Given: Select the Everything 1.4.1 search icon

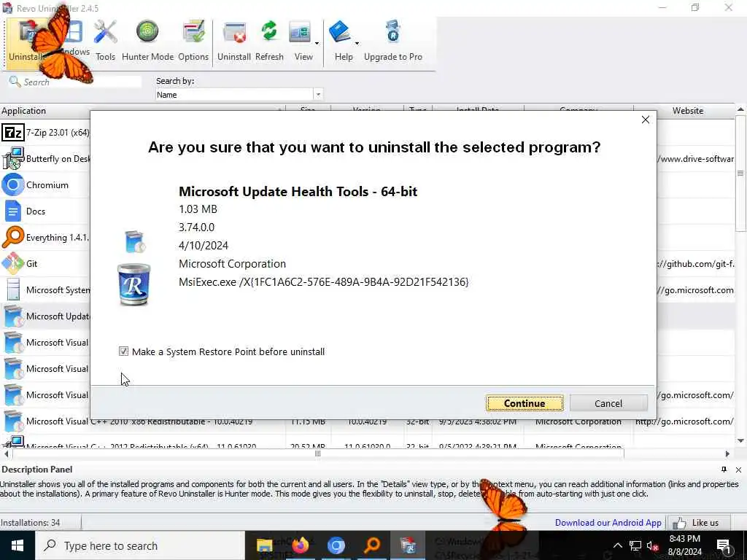Looking at the screenshot, I should 13,237.
